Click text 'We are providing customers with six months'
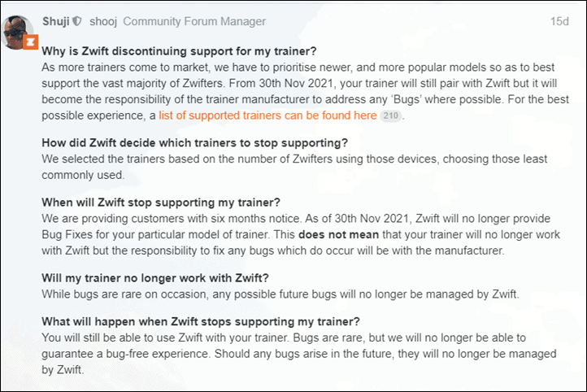Screen dimensions: 587x392 [171, 218]
